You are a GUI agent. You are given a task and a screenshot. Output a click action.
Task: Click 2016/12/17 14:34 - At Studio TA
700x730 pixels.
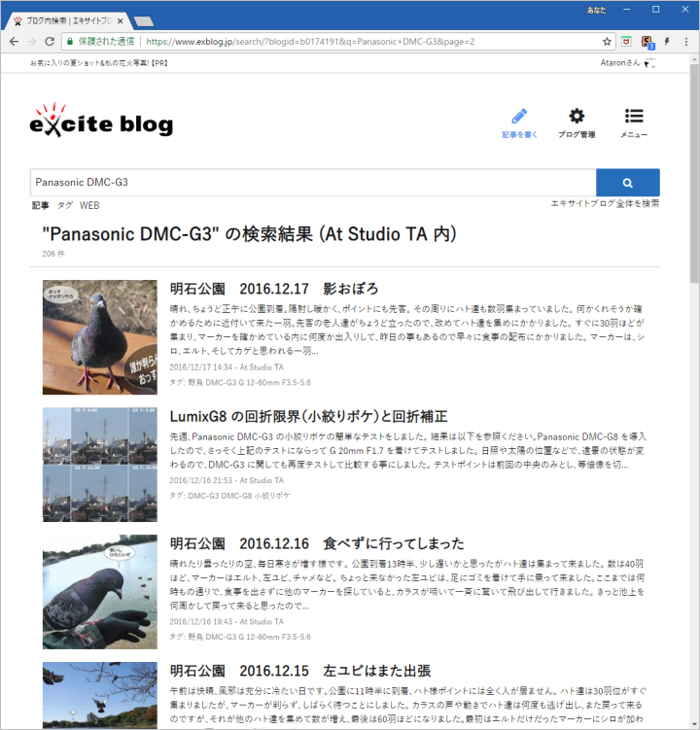227,367
